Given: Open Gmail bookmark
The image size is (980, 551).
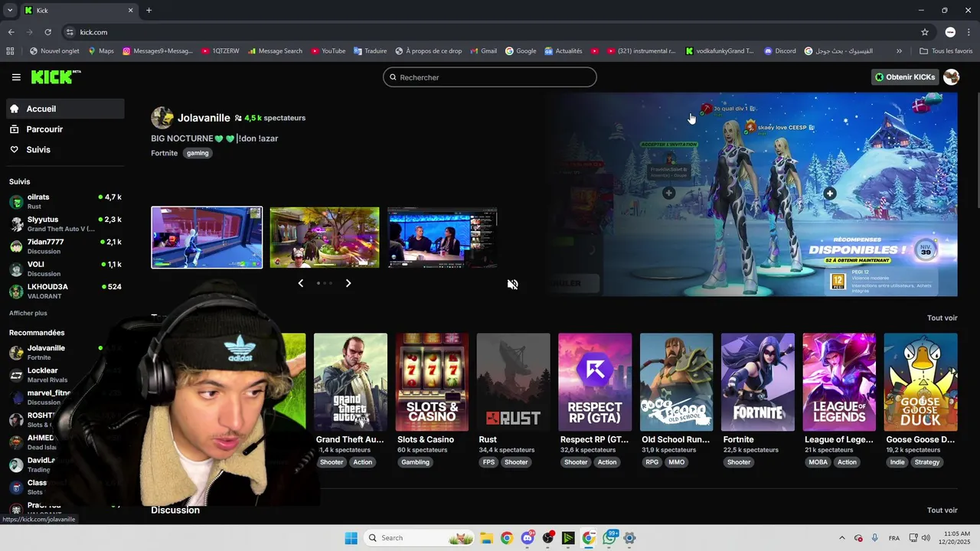Looking at the screenshot, I should coord(483,51).
